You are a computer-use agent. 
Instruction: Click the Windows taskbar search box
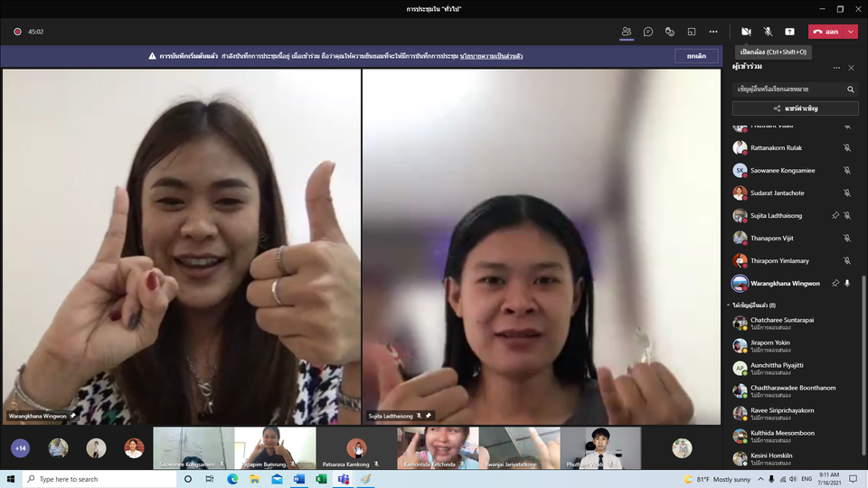click(99, 479)
